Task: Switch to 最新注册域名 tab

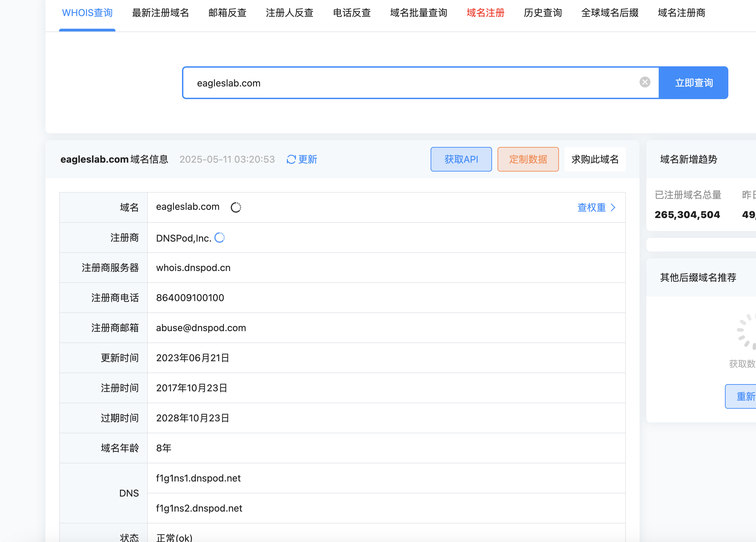Action: tap(160, 13)
